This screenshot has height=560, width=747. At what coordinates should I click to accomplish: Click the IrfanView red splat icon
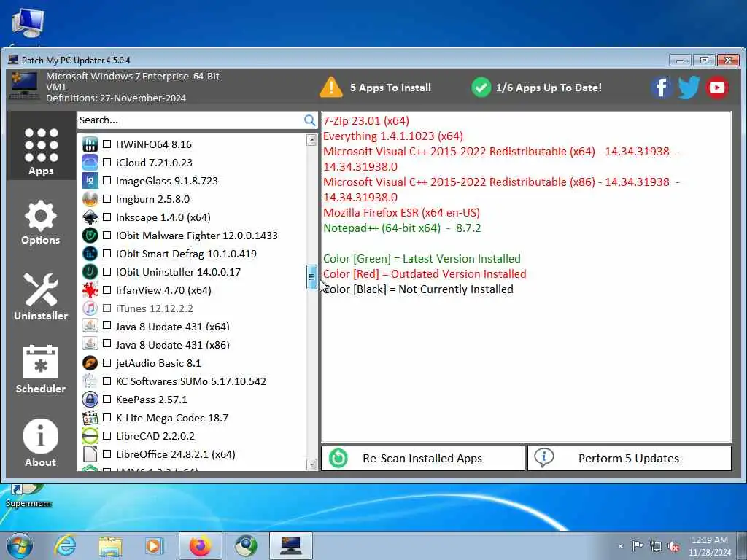coord(90,290)
